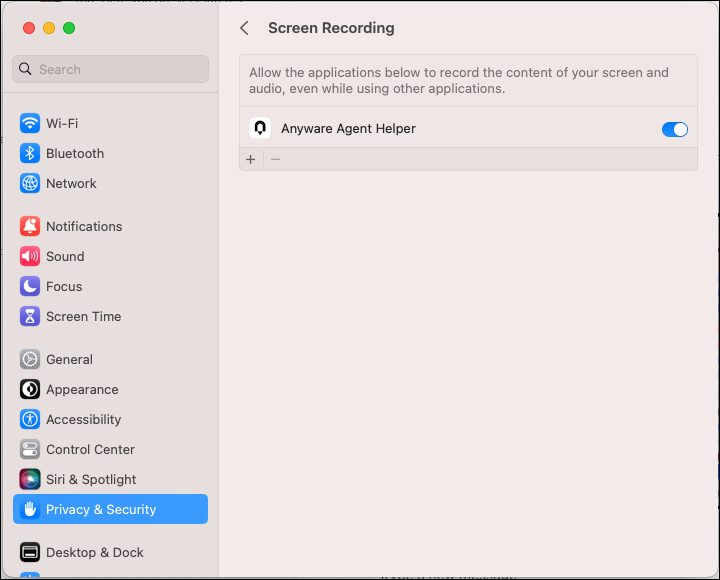The width and height of the screenshot is (720, 580).
Task: Open Screen Time hourglass icon
Action: pyautogui.click(x=30, y=316)
